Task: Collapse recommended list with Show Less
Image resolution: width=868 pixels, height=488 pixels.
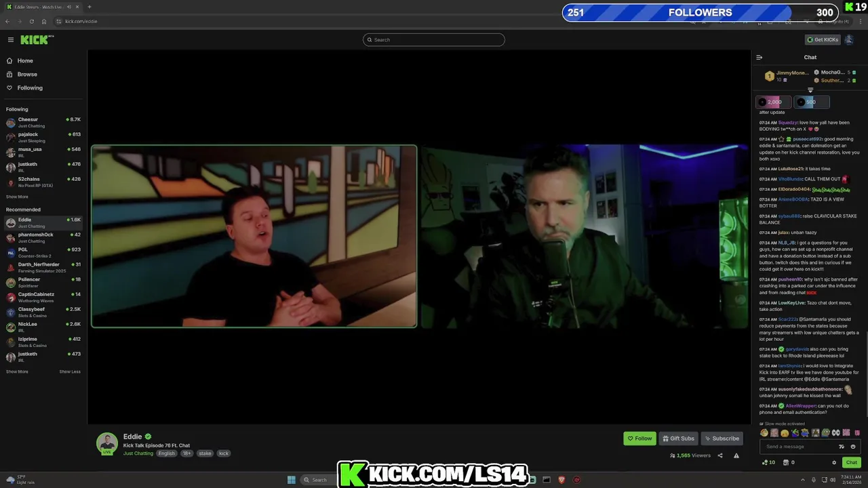Action: tap(70, 372)
